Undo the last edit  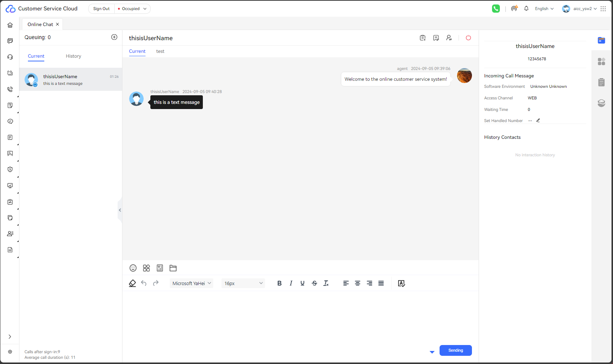click(144, 283)
